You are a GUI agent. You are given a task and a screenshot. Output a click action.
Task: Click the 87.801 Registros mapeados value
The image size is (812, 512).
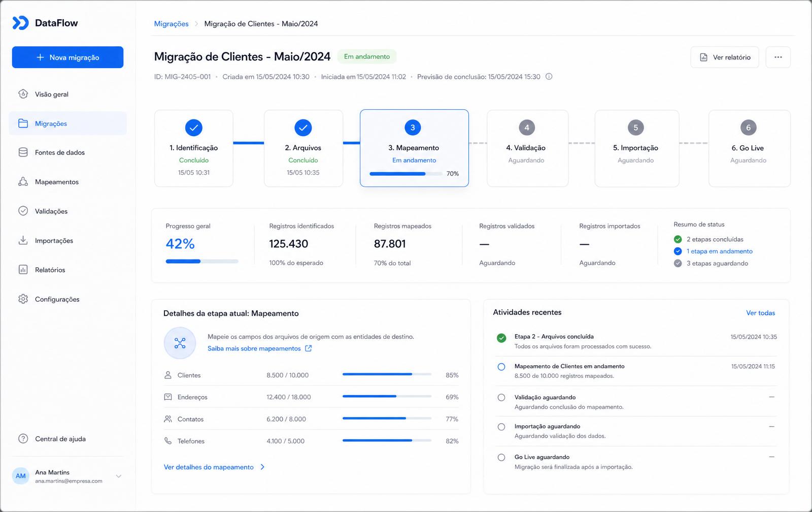390,244
